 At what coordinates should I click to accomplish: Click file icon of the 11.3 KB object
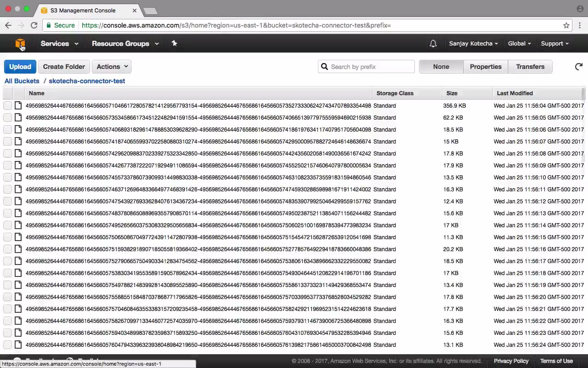[18, 237]
